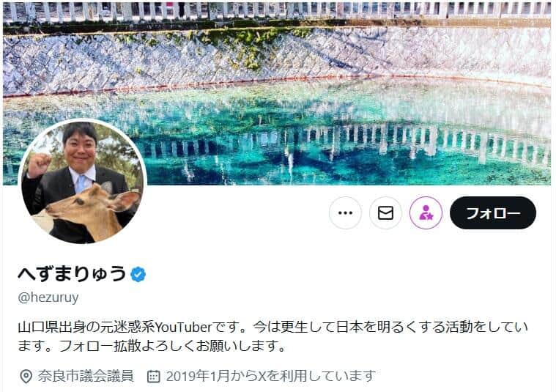
Task: Click bio line フォロー拡散よろしくお願いします
Action: pyautogui.click(x=172, y=346)
